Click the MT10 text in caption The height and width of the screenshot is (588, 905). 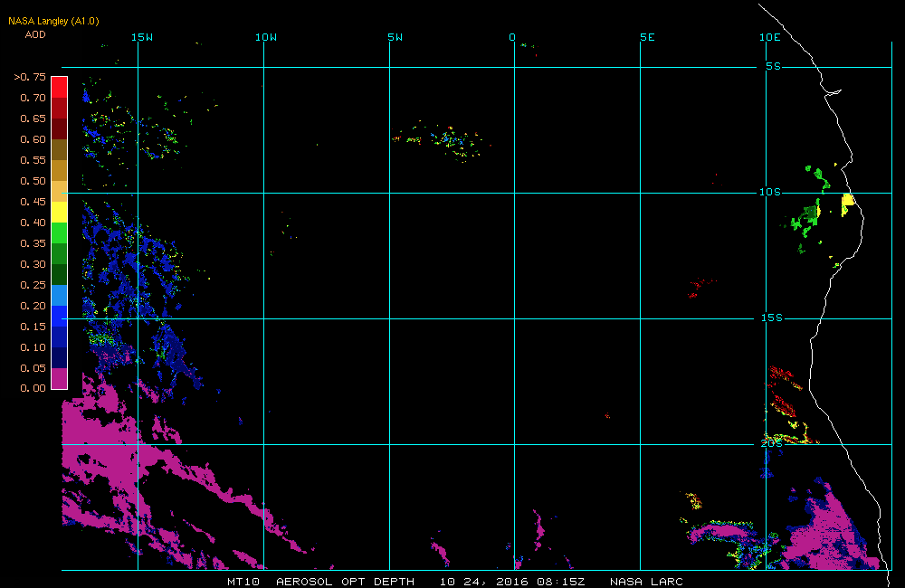pos(243,582)
